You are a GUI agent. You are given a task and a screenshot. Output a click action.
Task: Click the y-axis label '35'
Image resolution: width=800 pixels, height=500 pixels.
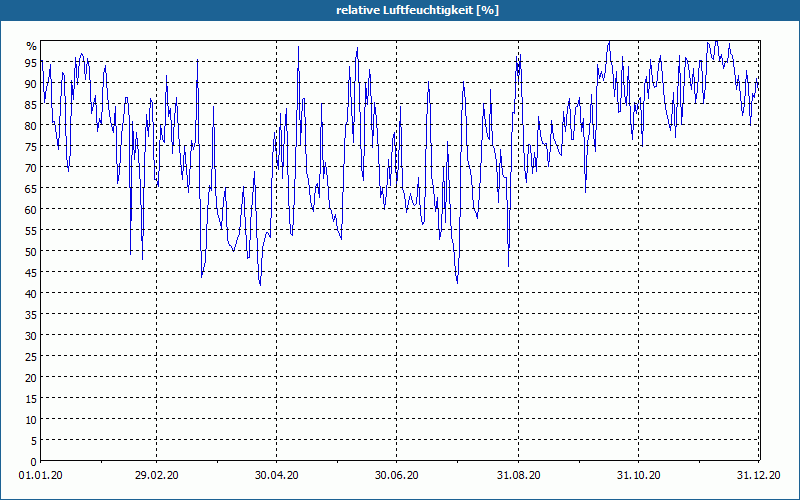[32, 315]
